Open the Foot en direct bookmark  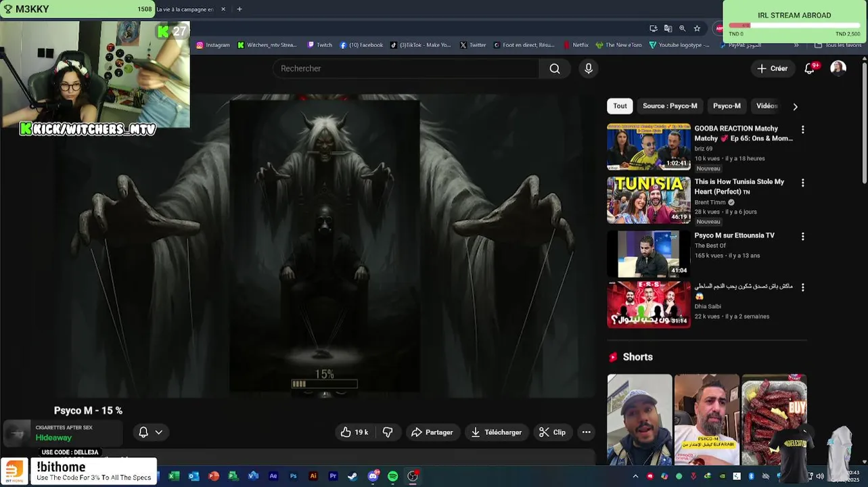coord(524,45)
